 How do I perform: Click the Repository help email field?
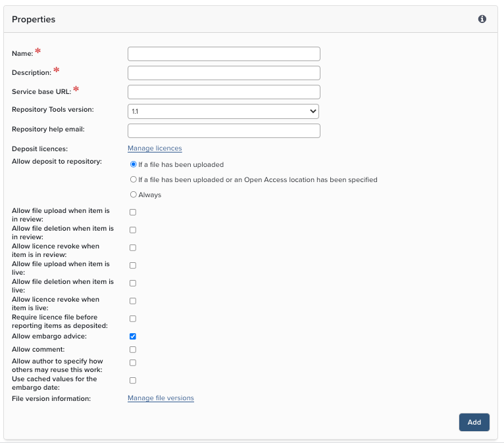224,131
